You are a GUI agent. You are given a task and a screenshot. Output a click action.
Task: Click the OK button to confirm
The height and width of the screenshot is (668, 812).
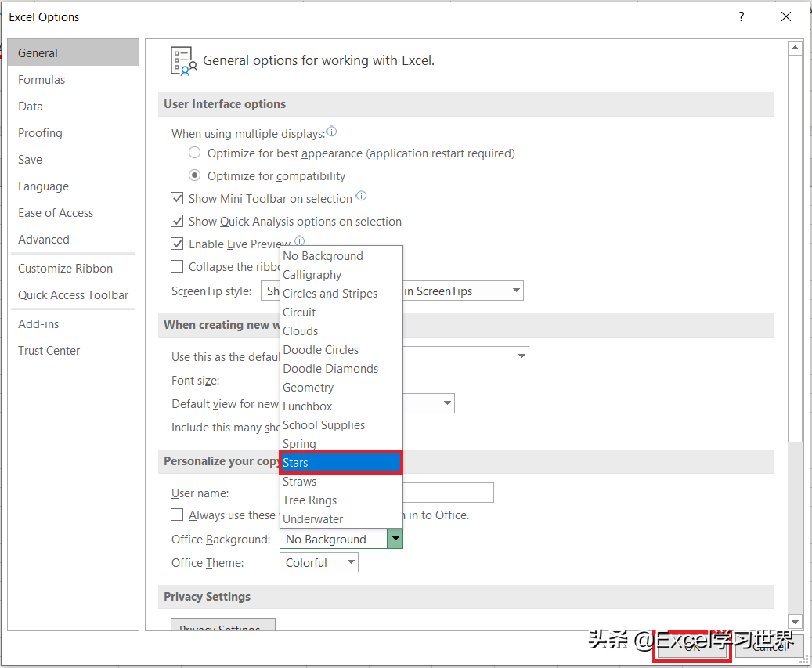[692, 646]
